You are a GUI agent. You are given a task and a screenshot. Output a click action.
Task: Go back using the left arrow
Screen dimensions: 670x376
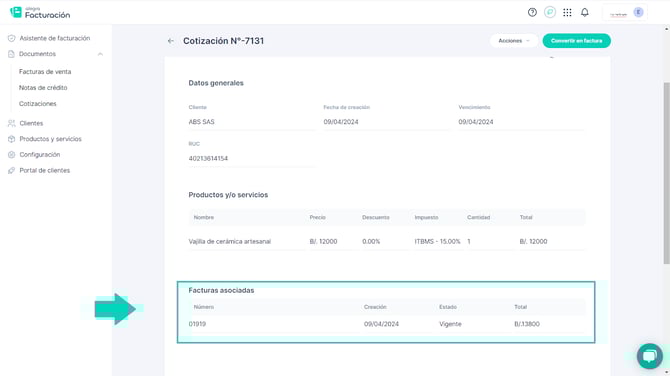coord(170,41)
